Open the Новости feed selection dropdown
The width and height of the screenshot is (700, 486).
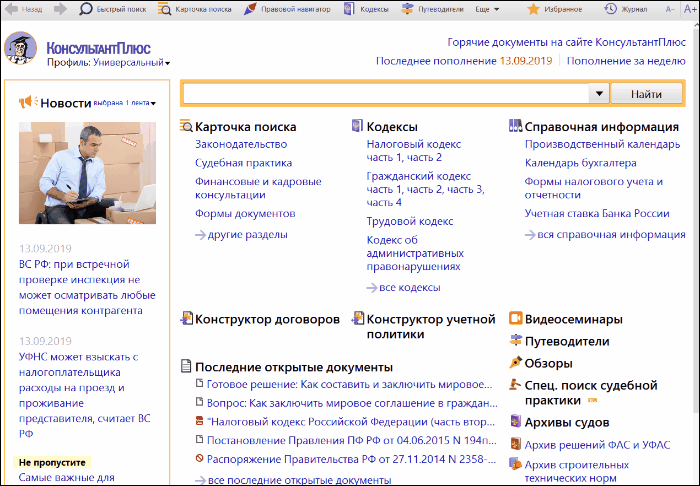pyautogui.click(x=125, y=103)
